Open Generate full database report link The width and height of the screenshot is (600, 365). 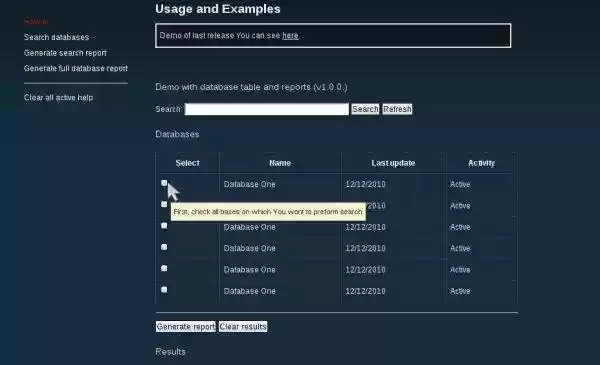[x=76, y=68]
